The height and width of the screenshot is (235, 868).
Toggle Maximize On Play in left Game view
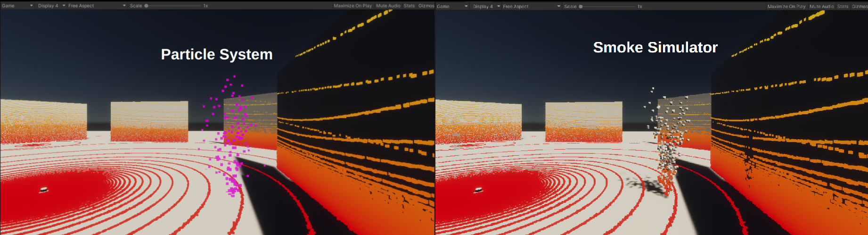(x=352, y=6)
